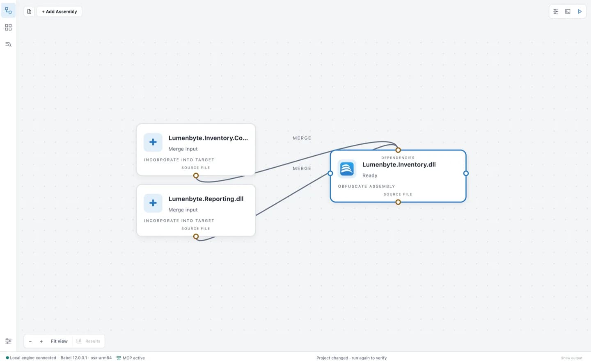This screenshot has height=364, width=591.
Task: Run the project with the play icon
Action: tap(580, 11)
